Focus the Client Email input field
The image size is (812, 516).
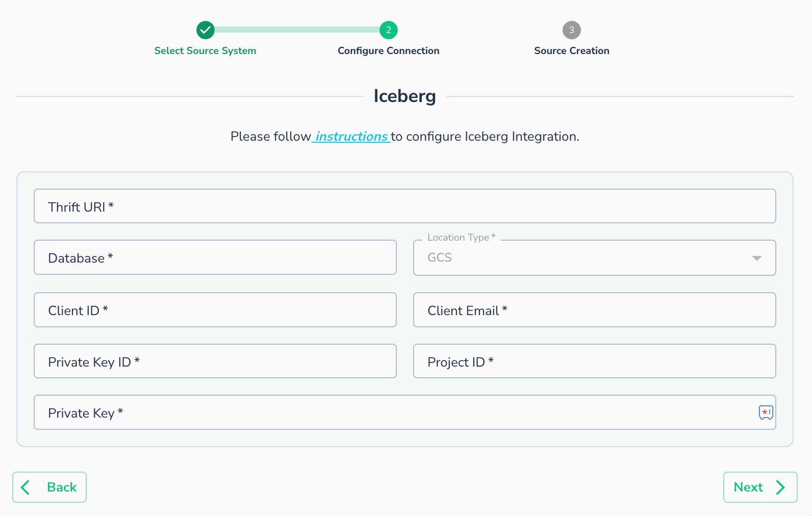click(x=595, y=310)
